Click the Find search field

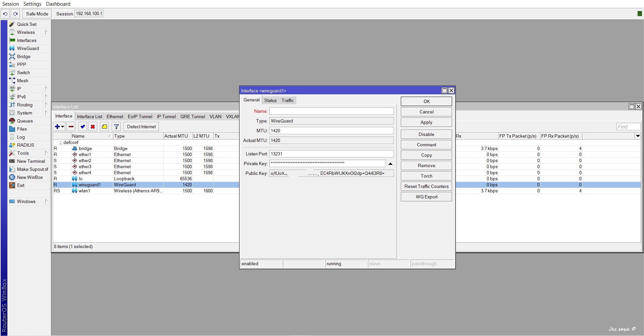628,127
